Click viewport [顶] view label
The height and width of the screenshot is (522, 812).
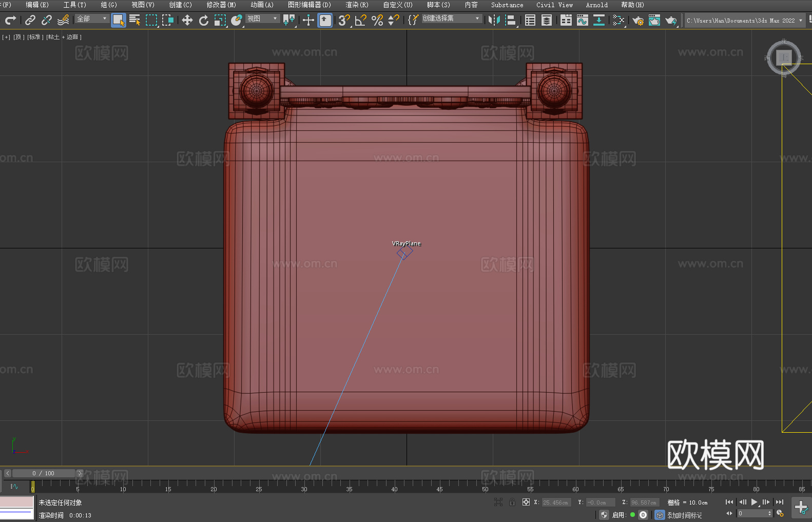point(19,37)
